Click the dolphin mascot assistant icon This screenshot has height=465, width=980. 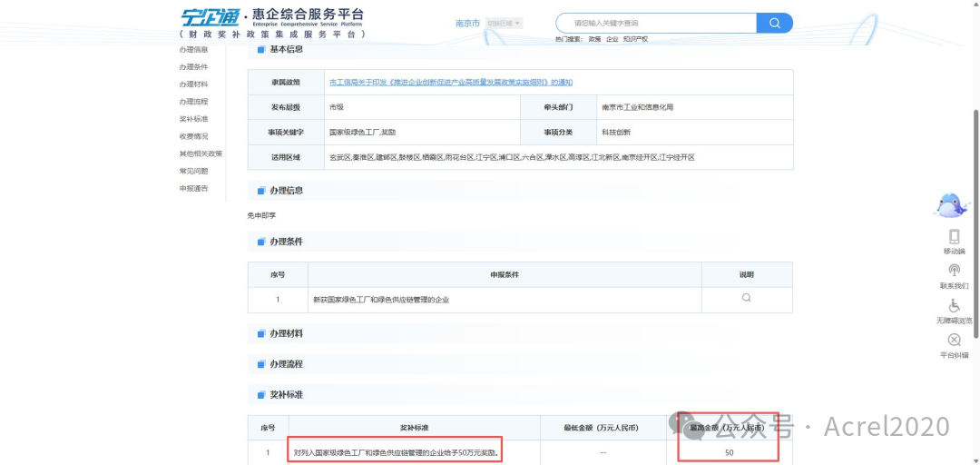[x=951, y=205]
